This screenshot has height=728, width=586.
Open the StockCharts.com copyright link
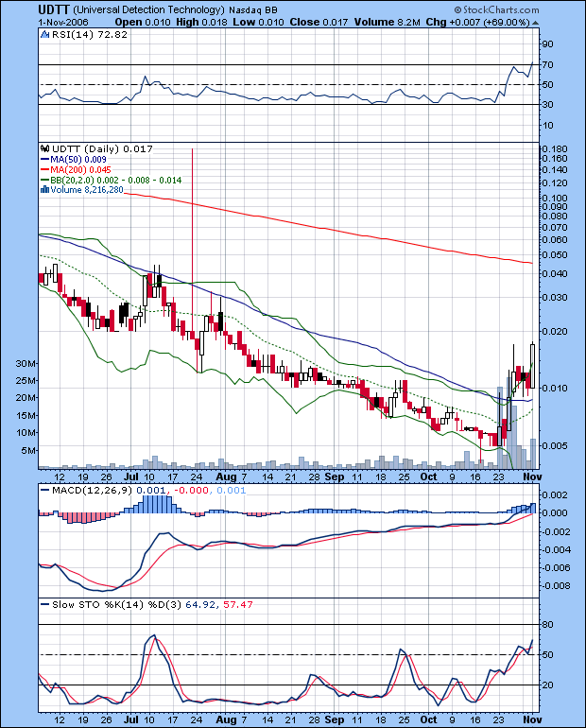coord(496,9)
